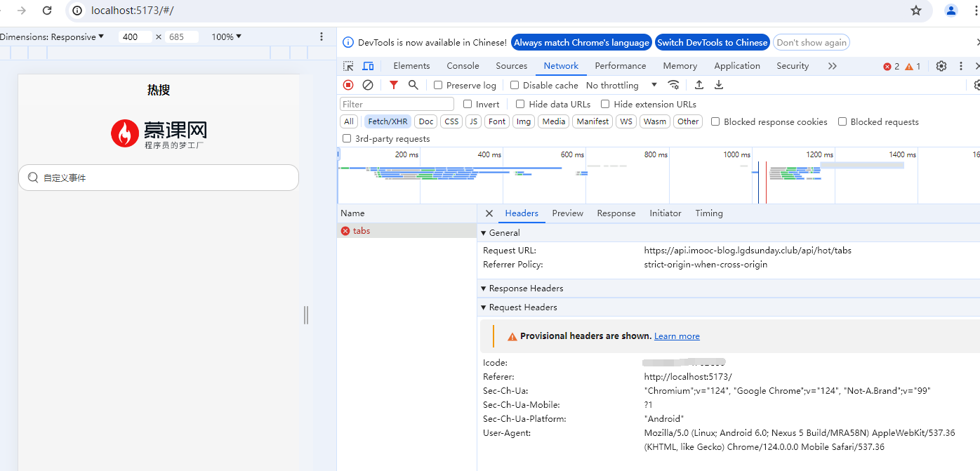Enable Blocked requests checkbox
The width and height of the screenshot is (980, 471).
tap(842, 121)
